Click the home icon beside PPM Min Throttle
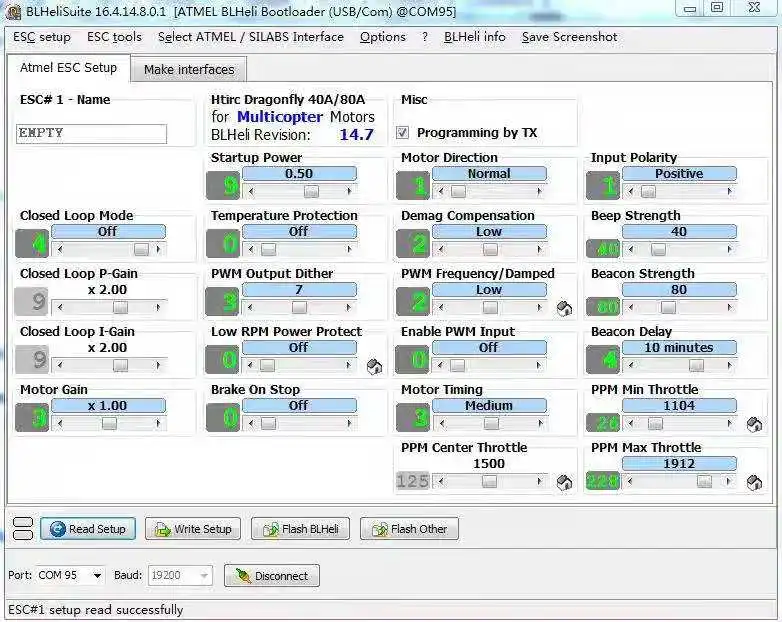The height and width of the screenshot is (622, 782). (754, 424)
